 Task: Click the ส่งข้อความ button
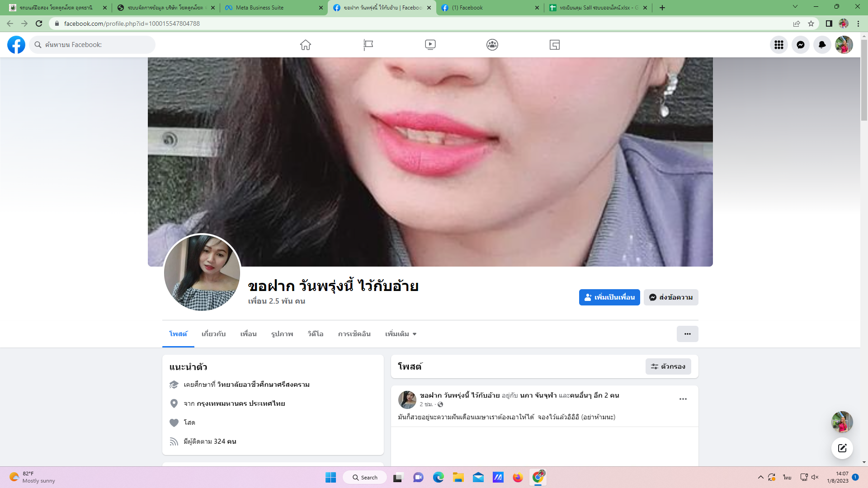point(671,297)
